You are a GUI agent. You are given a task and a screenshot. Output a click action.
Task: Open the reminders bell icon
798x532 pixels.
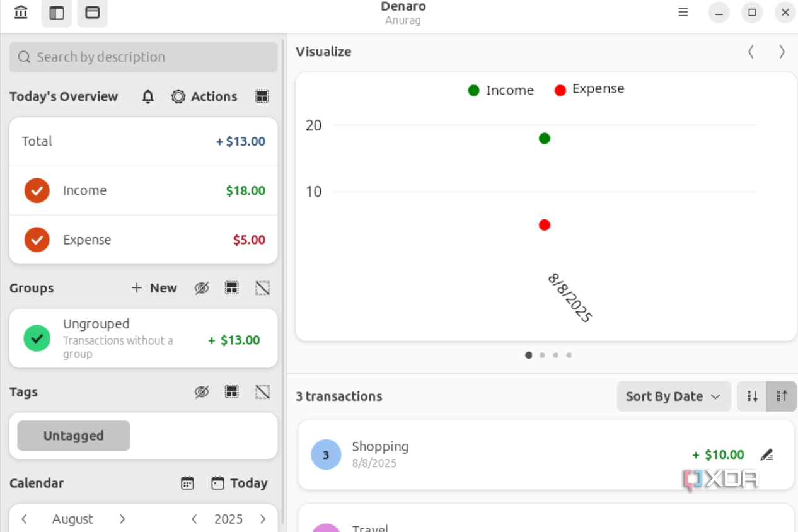[148, 96]
